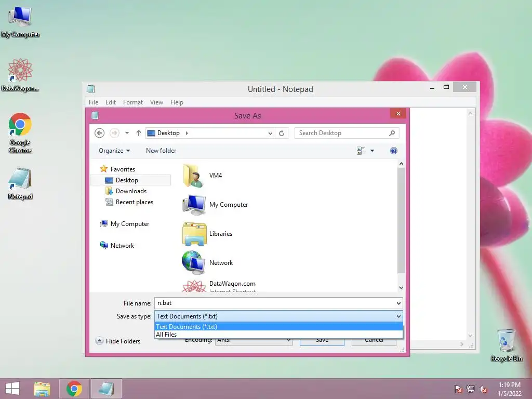Image resolution: width=532 pixels, height=399 pixels.
Task: Select the Network globe icon in file list
Action: [193, 262]
